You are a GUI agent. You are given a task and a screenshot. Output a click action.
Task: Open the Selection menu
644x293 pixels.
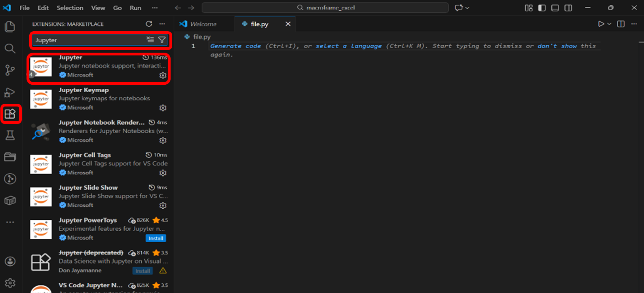point(70,8)
